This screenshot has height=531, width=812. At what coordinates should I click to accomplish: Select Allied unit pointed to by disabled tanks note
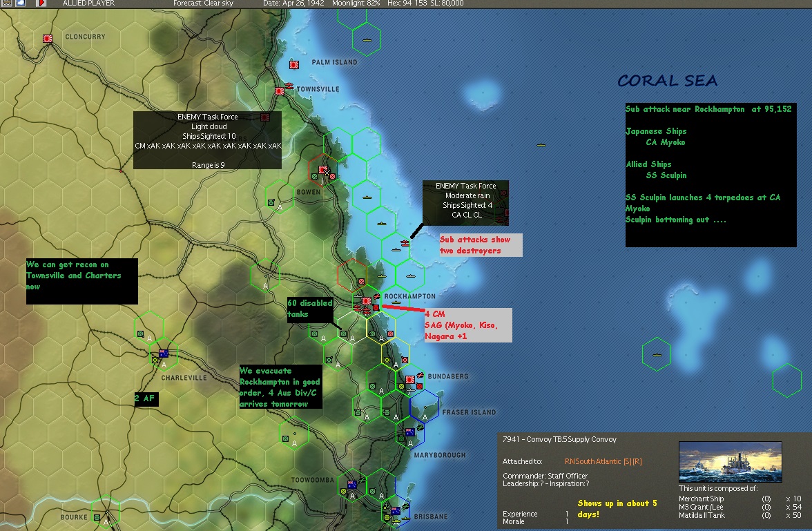[342, 334]
